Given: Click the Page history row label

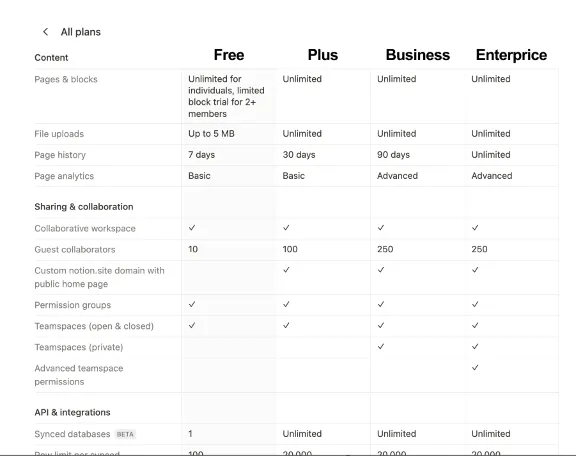Looking at the screenshot, I should pos(60,155).
